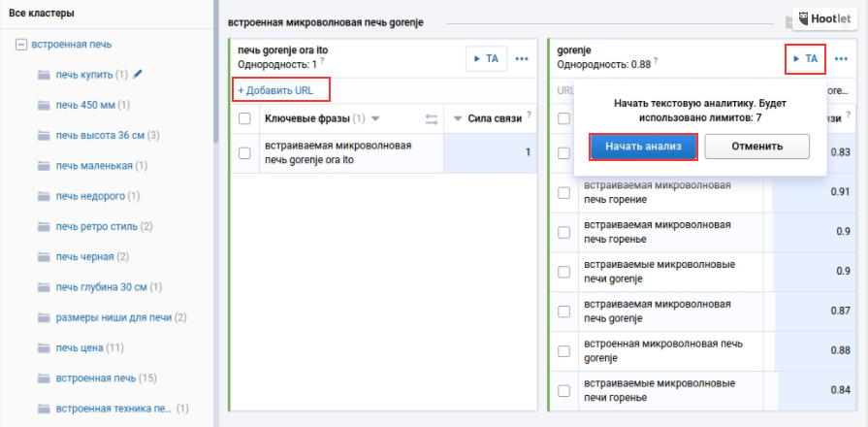Image resolution: width=868 pixels, height=427 pixels.
Task: Open the three-dots menu of 'печь gorenje ora ito' cluster
Action: 522,58
